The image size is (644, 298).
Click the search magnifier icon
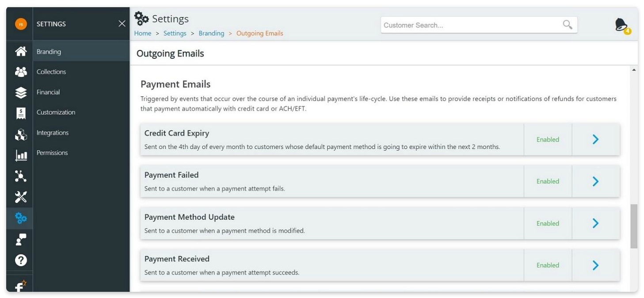tap(568, 25)
